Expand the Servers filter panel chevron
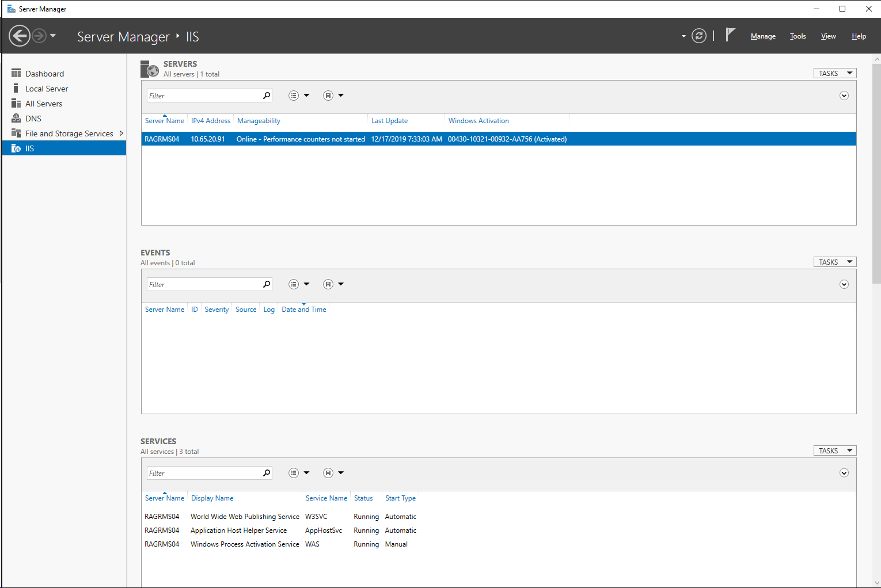The image size is (881, 588). point(844,96)
